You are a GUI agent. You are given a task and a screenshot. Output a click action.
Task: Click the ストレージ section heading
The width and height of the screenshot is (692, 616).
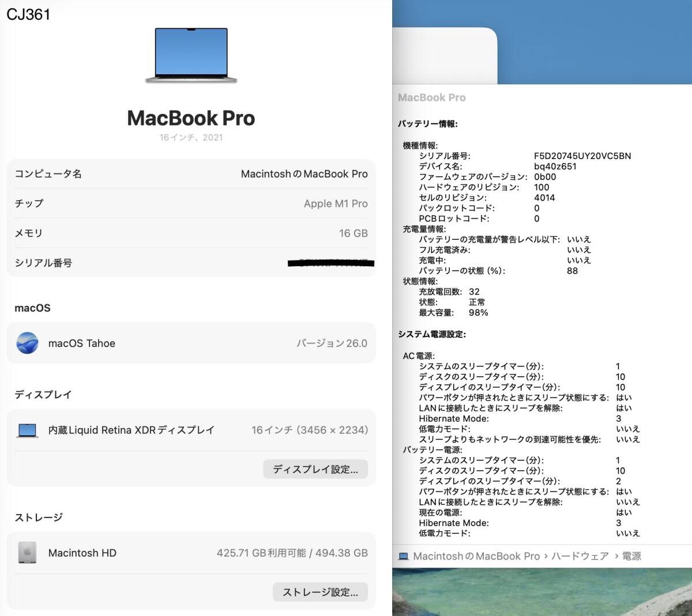click(x=39, y=517)
